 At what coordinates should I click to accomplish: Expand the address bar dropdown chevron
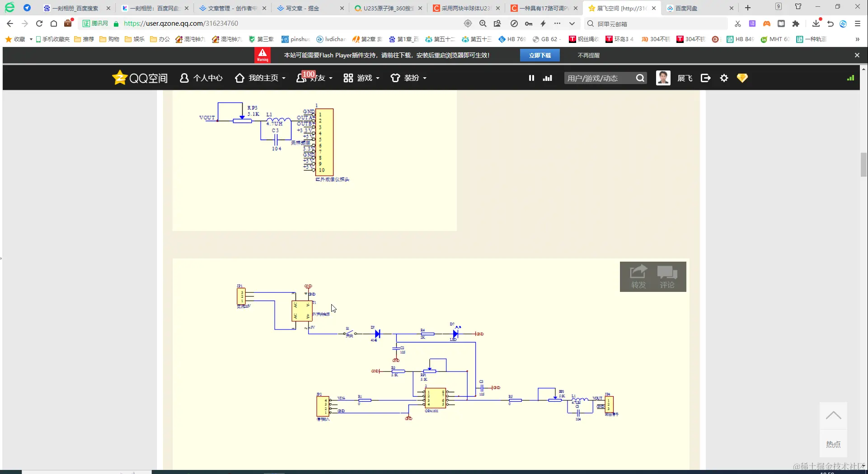click(x=572, y=23)
